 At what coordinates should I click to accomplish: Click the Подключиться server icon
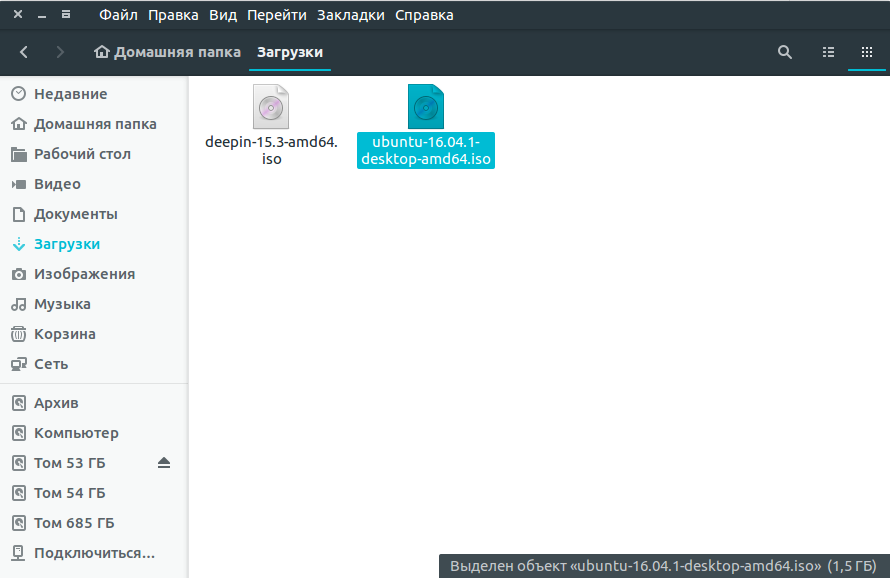click(x=19, y=553)
